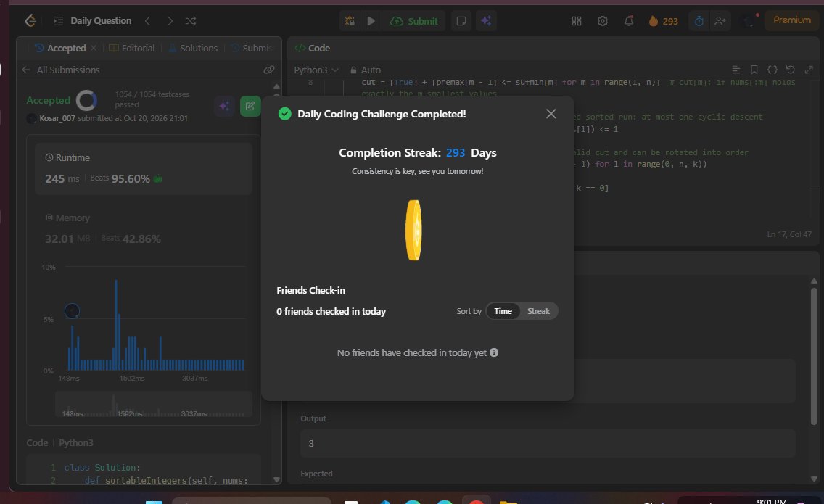Click the info icon beside no friends message

tap(494, 352)
